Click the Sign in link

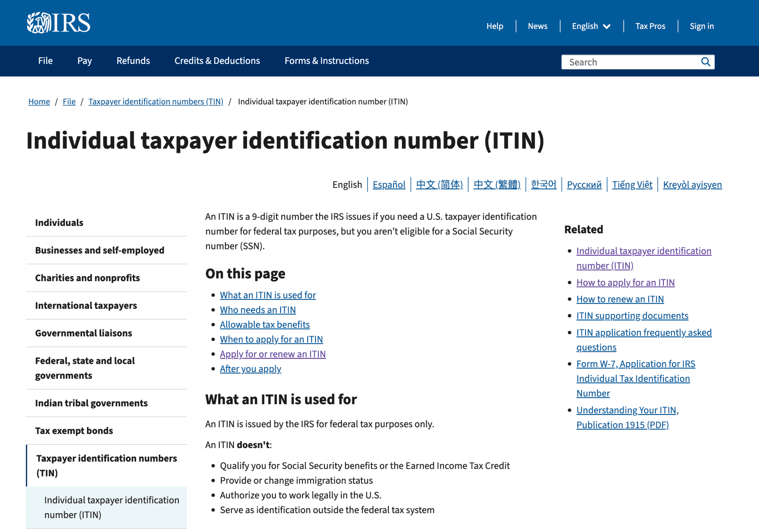click(701, 26)
